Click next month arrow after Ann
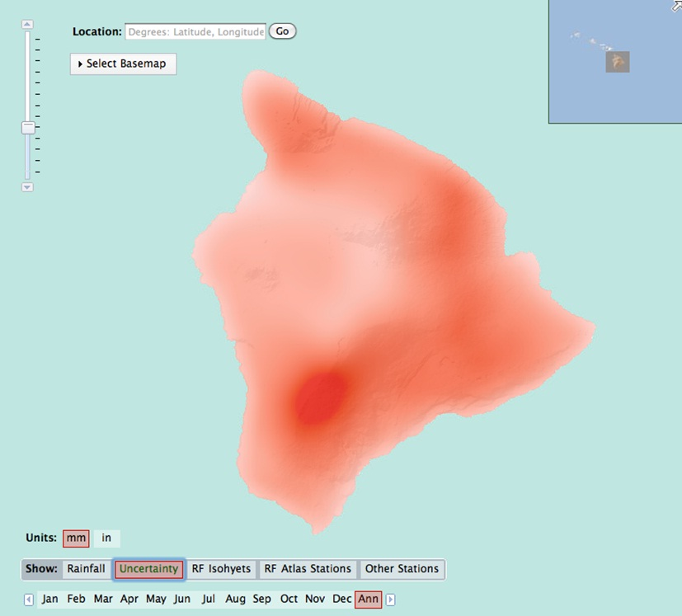 pos(391,600)
